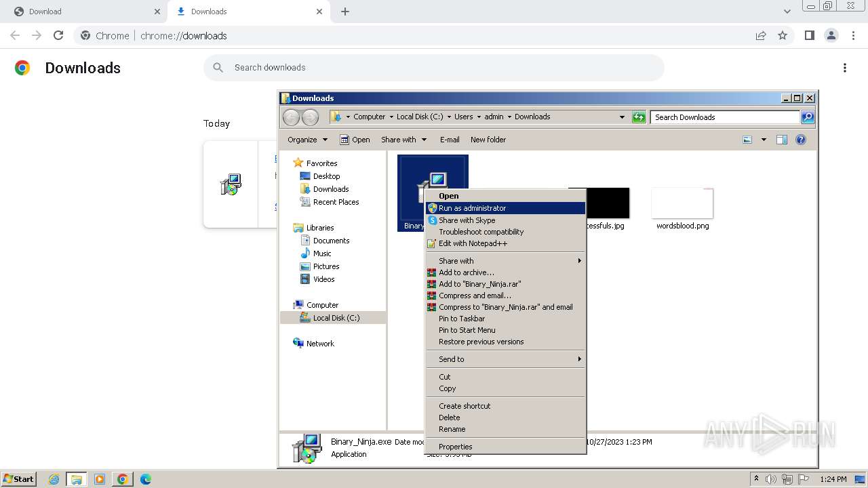Viewport: 868px width, 488px height.
Task: Choose Copy in context menu
Action: [505, 388]
